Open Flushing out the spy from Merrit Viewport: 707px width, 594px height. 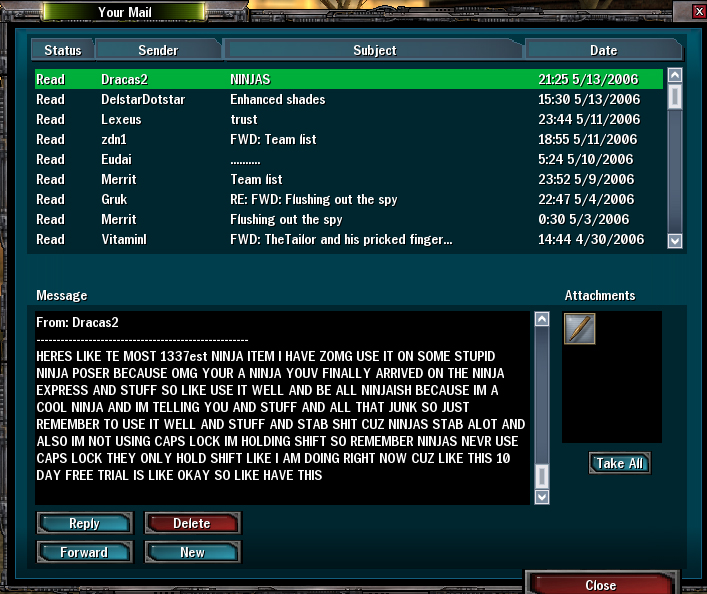[349, 219]
